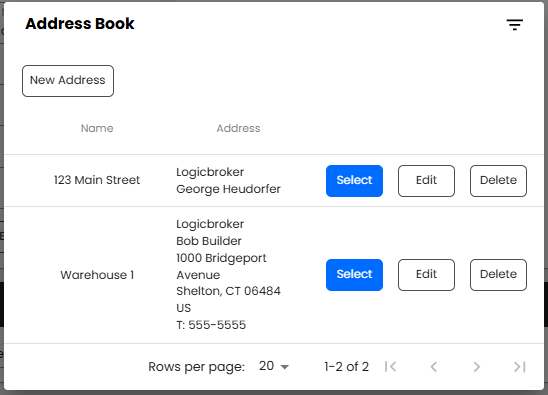Delete the 123 Main Street address

[498, 181]
